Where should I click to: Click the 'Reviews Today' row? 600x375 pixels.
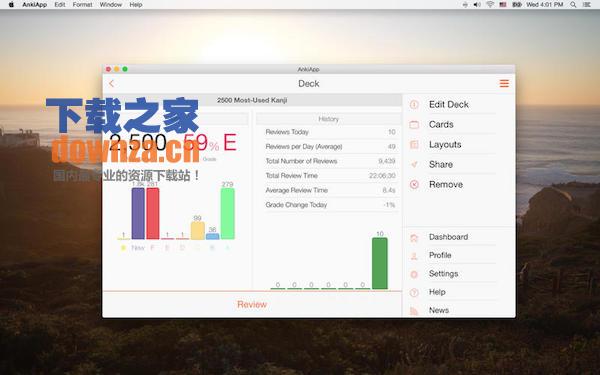coord(331,132)
